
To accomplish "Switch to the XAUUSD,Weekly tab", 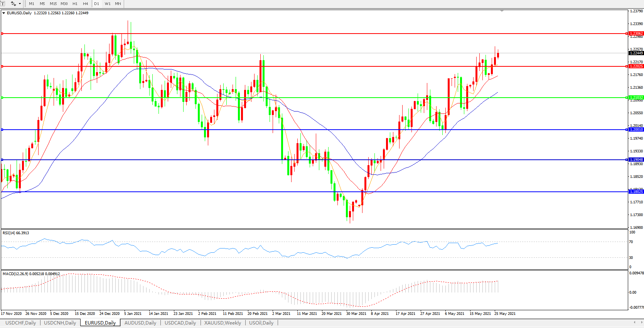I will [x=223, y=323].
